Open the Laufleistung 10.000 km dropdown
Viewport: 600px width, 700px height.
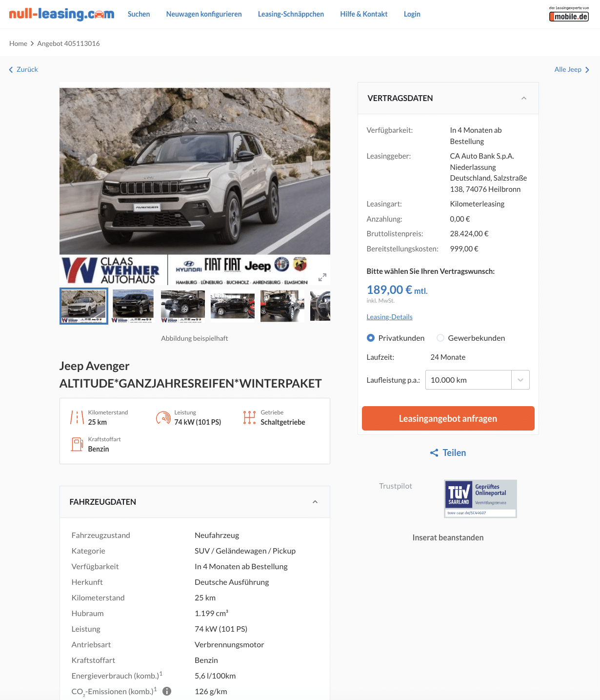(x=478, y=380)
